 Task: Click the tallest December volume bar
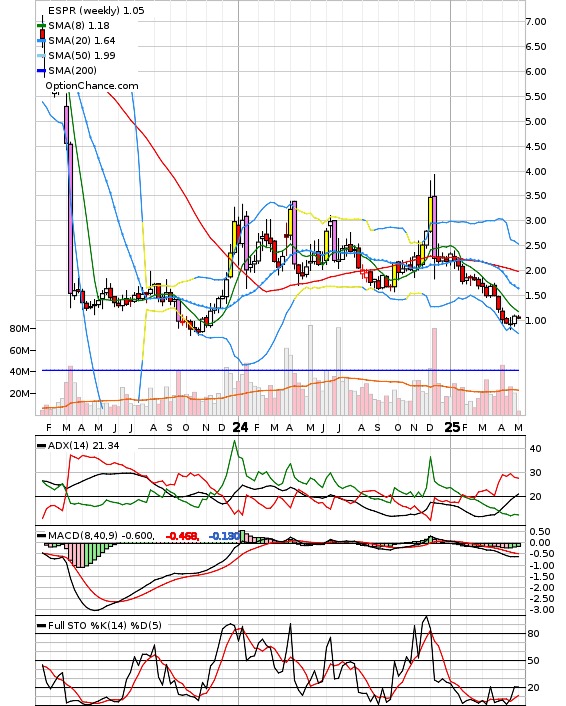pos(435,371)
